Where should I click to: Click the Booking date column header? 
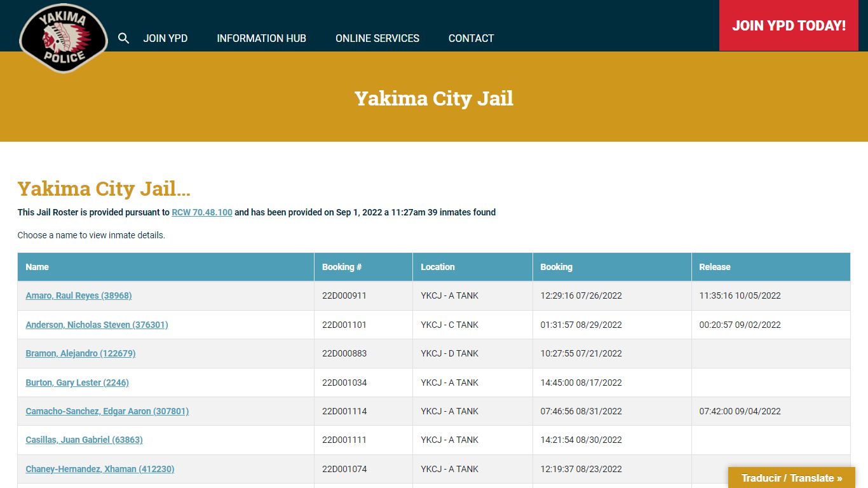(612, 267)
